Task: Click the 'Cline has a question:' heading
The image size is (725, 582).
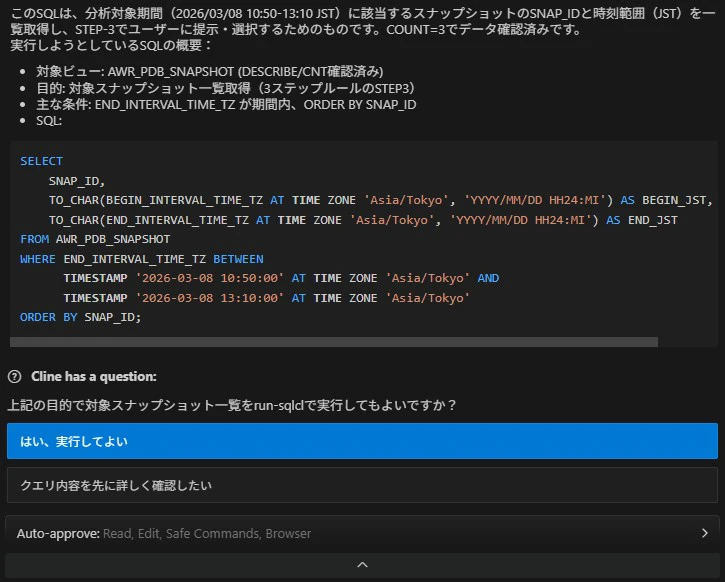Action: [x=94, y=376]
